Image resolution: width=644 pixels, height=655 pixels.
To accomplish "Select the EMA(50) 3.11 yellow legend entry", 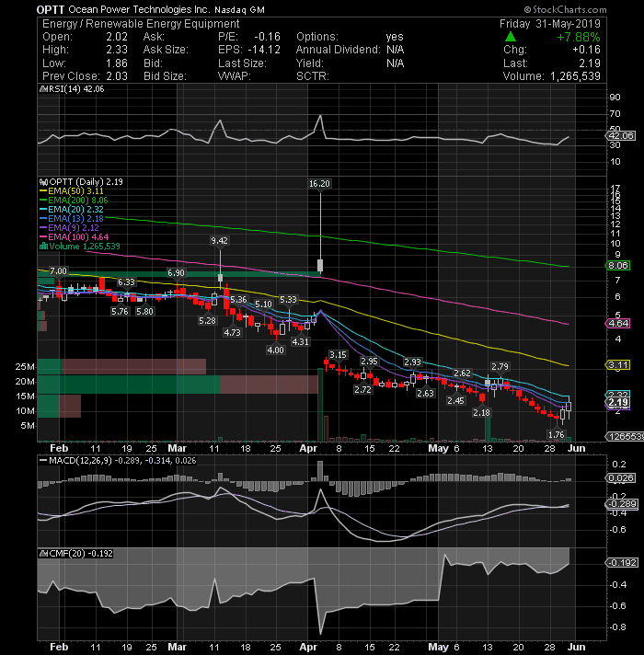I will [x=72, y=191].
